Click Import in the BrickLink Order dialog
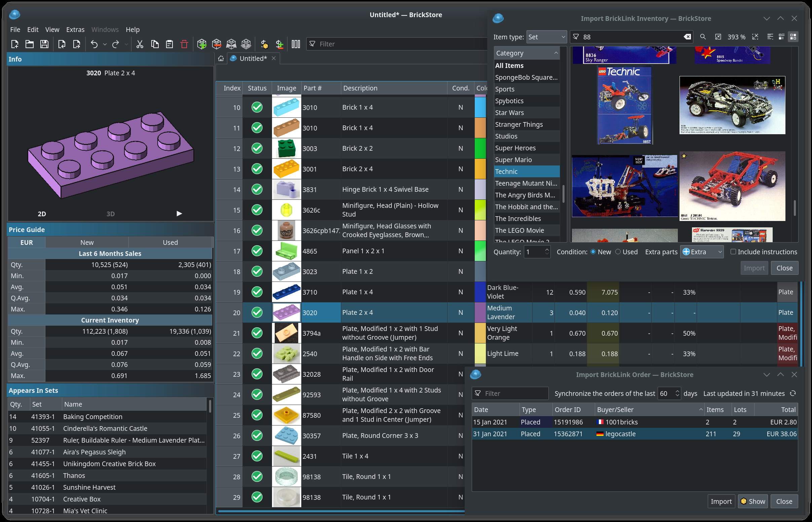Screen dimensions: 812x522 tap(721, 501)
